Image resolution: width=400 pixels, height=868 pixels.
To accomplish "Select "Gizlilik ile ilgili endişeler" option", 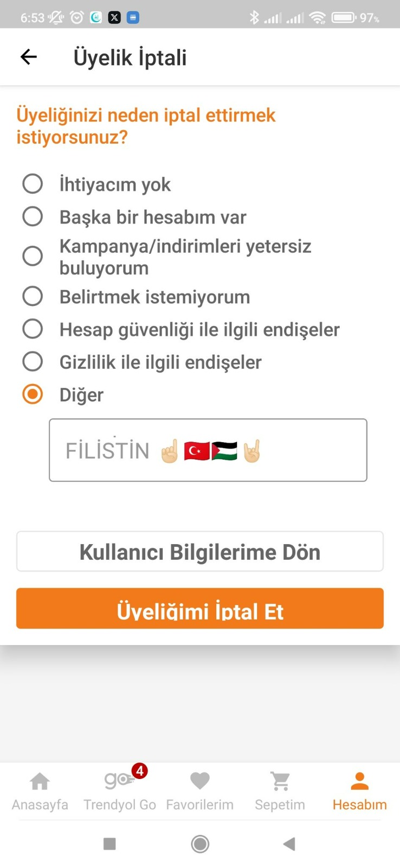I will pos(33,361).
